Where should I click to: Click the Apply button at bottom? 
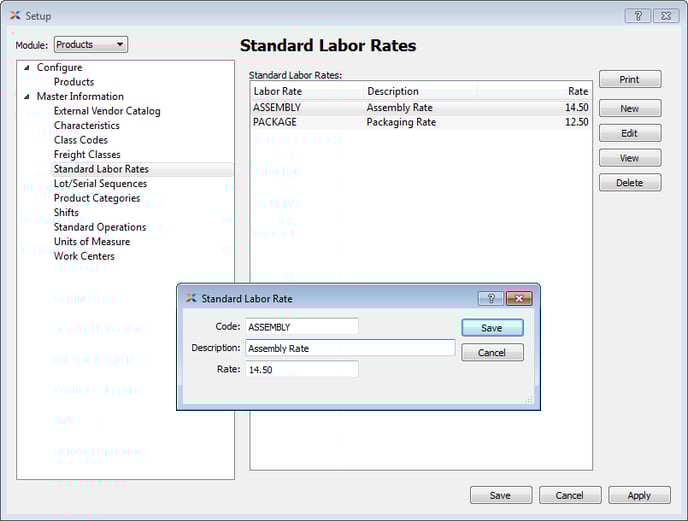pos(639,495)
